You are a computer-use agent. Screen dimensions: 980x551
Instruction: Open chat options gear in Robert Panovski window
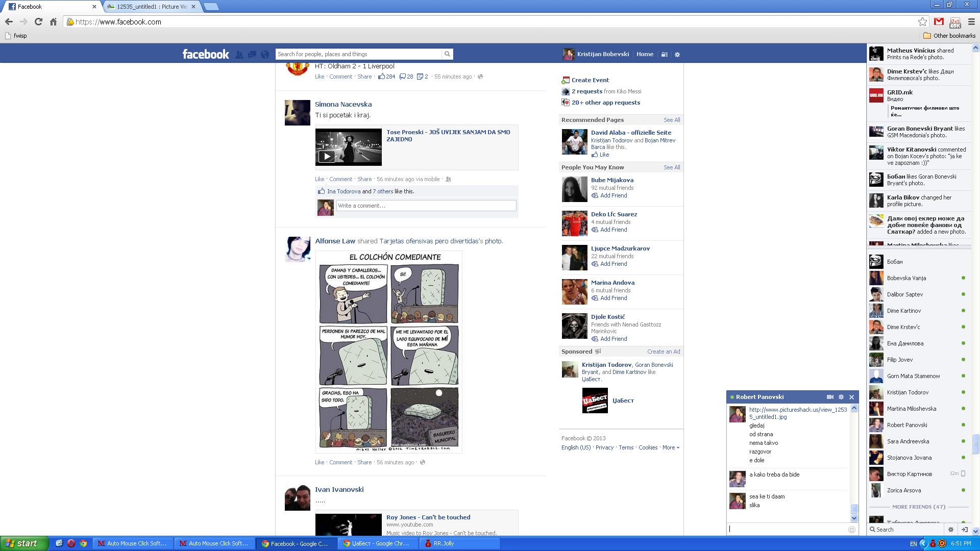click(x=841, y=397)
